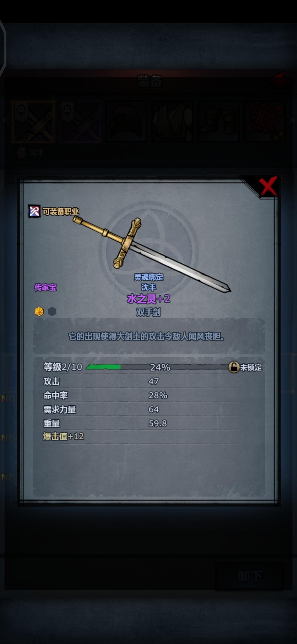
Task: Tap the 水之灵+2 weapon name
Action: [x=148, y=299]
